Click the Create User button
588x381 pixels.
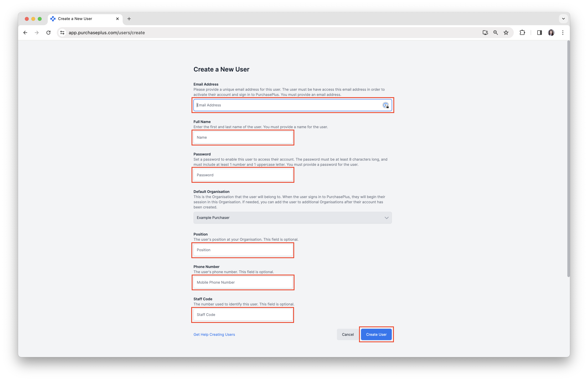[376, 334]
